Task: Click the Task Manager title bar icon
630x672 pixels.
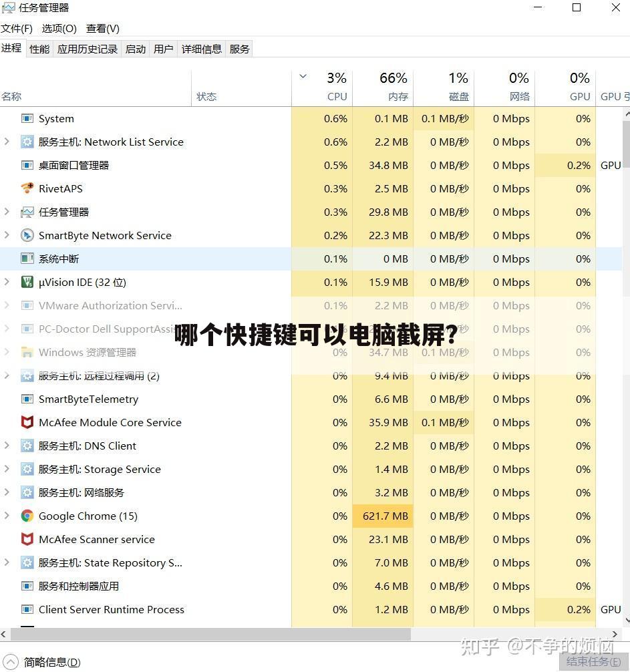Action: click(8, 8)
